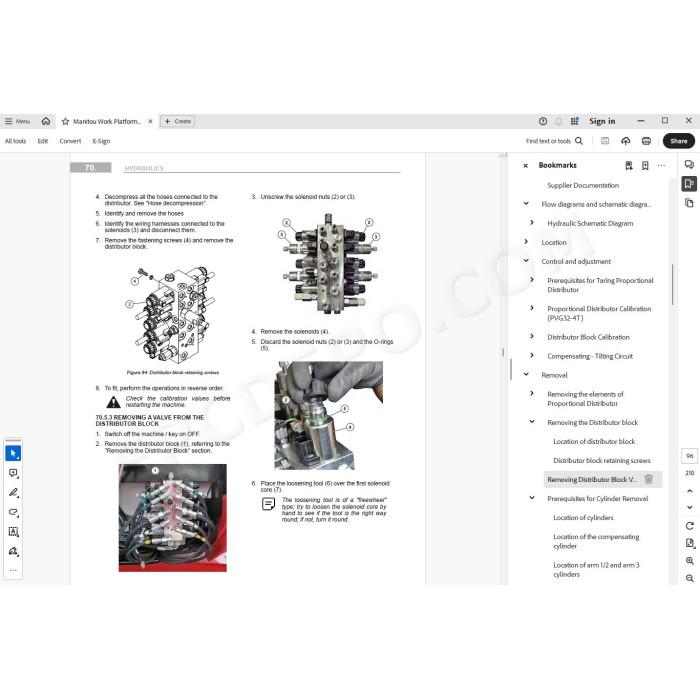Expand Prerequisites for Taring Proportional Distributor

coord(532,279)
